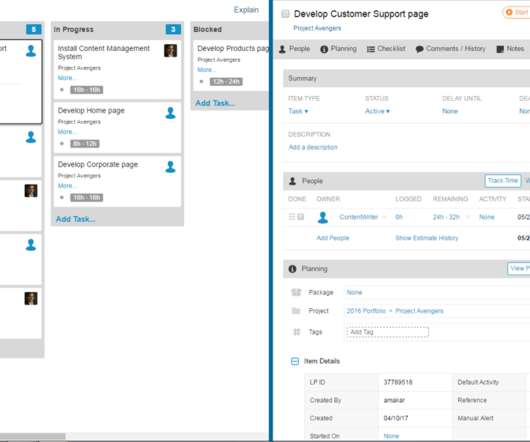Click the Activity None value
This screenshot has height=442, width=530.
487,217
